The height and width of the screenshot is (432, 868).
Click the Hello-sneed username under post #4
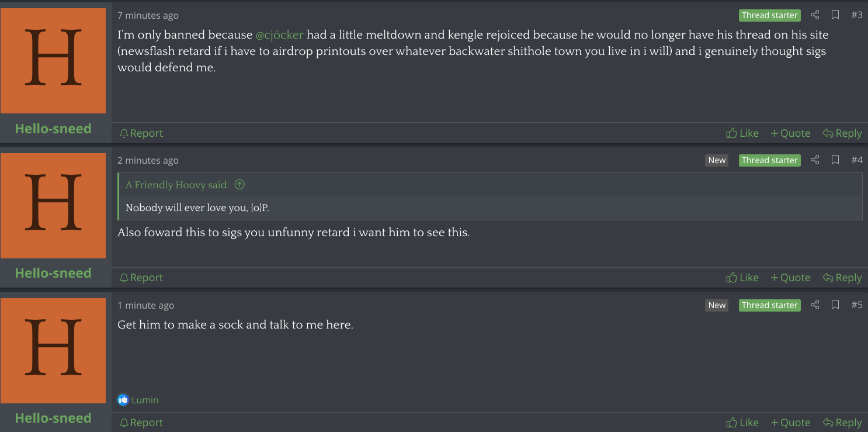point(53,273)
